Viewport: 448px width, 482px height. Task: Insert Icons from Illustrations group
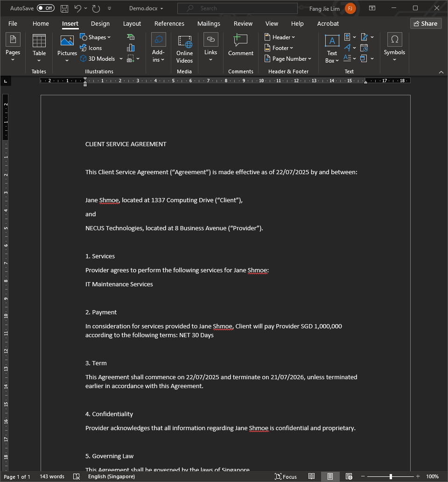91,48
